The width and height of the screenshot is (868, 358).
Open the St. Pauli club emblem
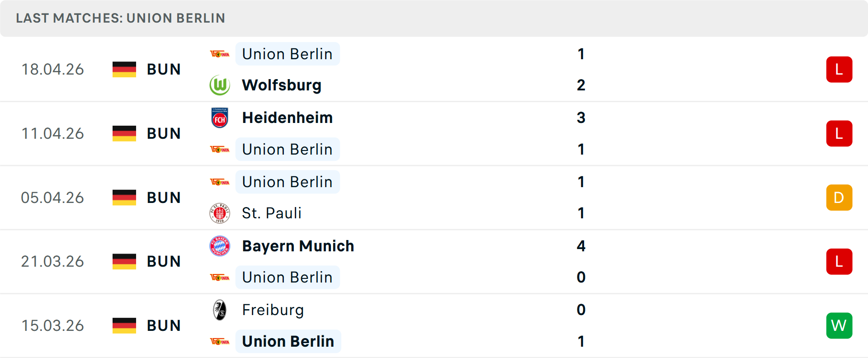[220, 213]
